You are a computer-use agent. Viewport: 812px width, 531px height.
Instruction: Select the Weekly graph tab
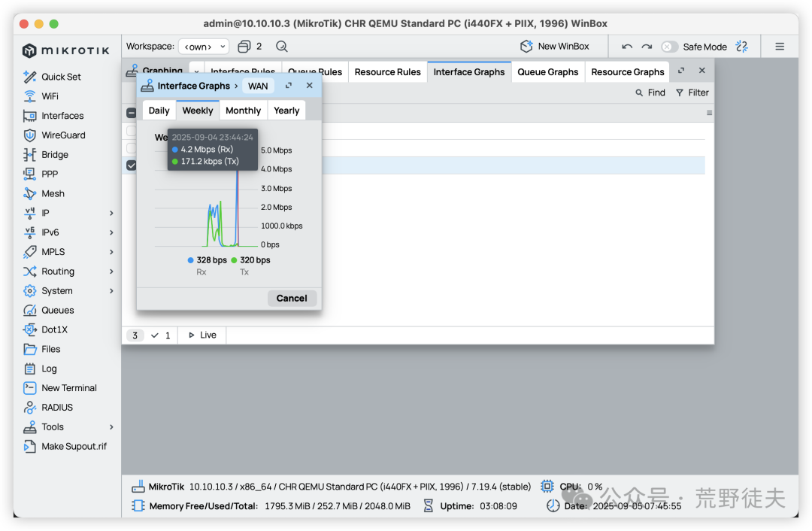pos(197,111)
